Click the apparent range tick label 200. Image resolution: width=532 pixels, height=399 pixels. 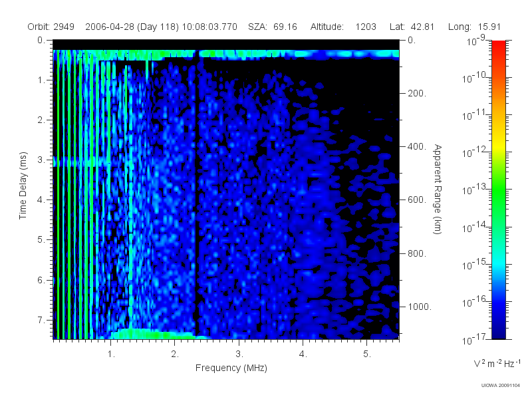[x=417, y=93]
